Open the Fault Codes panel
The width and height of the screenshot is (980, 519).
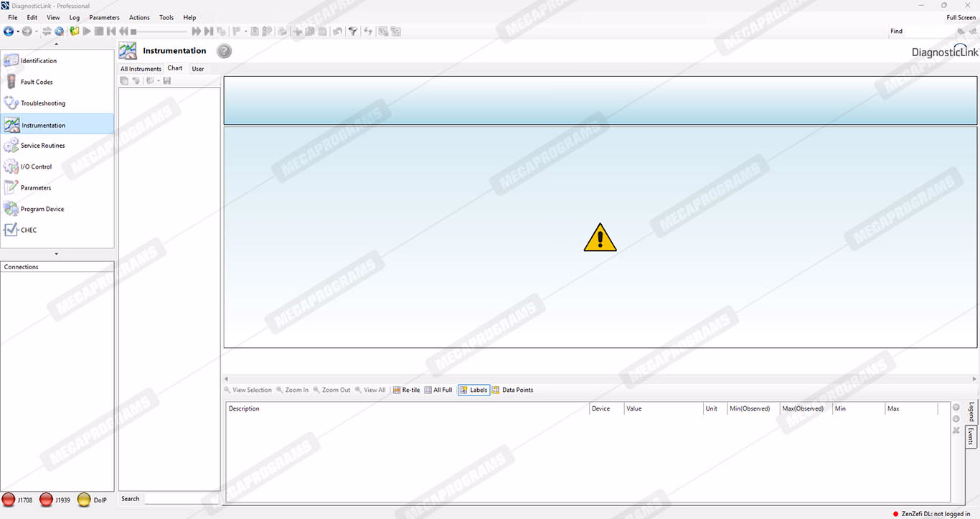point(36,82)
